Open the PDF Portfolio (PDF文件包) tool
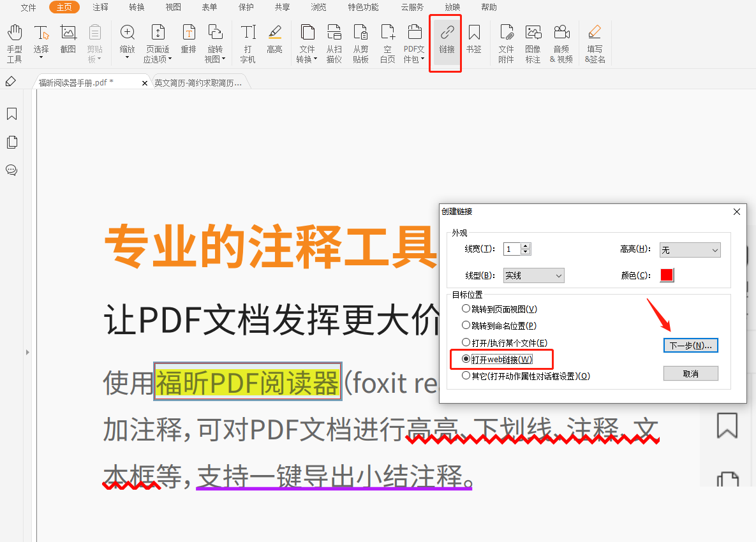The width and height of the screenshot is (756, 542). [414, 44]
